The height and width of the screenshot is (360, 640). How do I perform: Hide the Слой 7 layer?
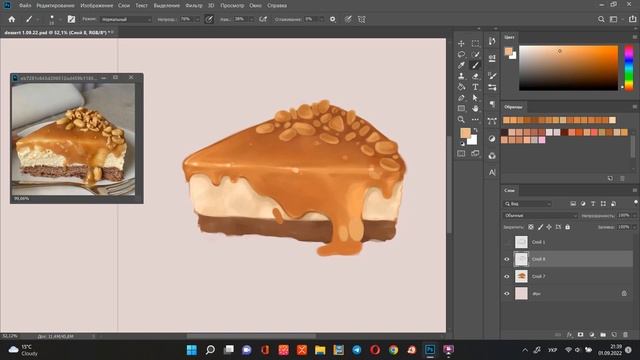[507, 276]
